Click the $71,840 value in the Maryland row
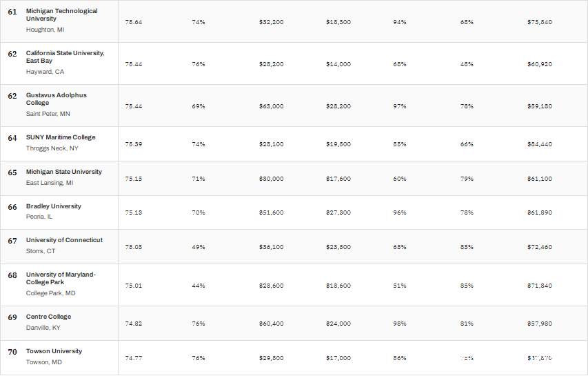The width and height of the screenshot is (588, 376). coord(540,286)
